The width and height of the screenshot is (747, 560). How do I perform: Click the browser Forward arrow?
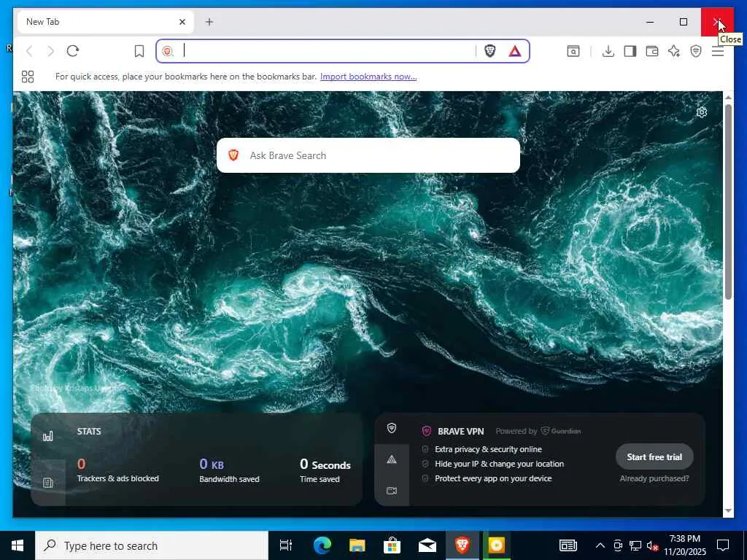(x=50, y=51)
